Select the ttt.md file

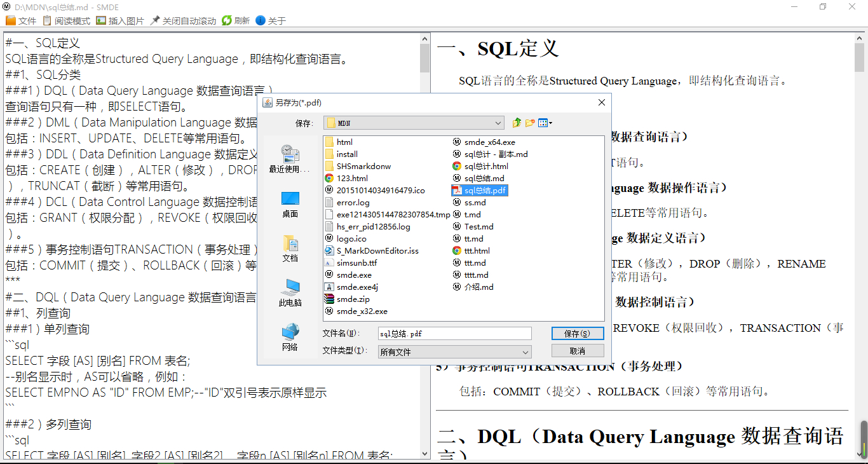coord(470,263)
